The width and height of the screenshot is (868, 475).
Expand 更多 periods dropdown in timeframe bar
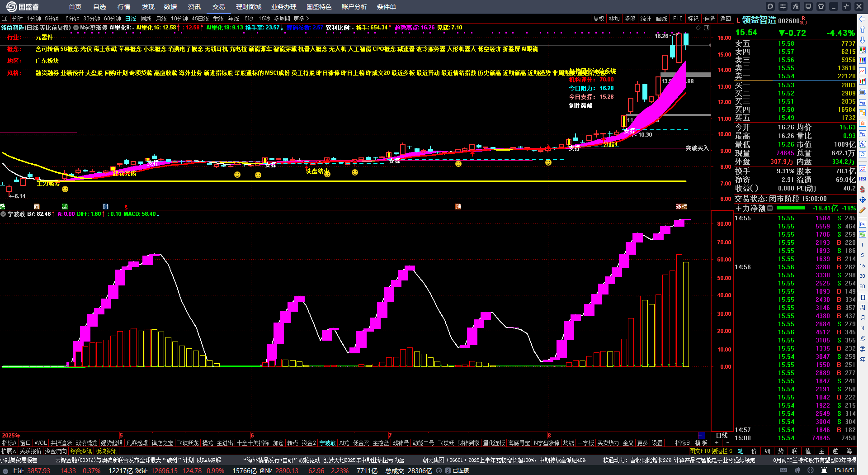pyautogui.click(x=301, y=19)
